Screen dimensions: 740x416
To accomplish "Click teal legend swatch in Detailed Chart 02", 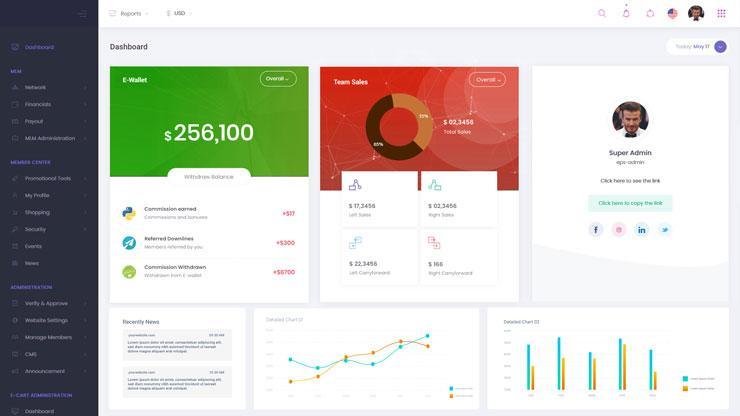I will (x=685, y=379).
